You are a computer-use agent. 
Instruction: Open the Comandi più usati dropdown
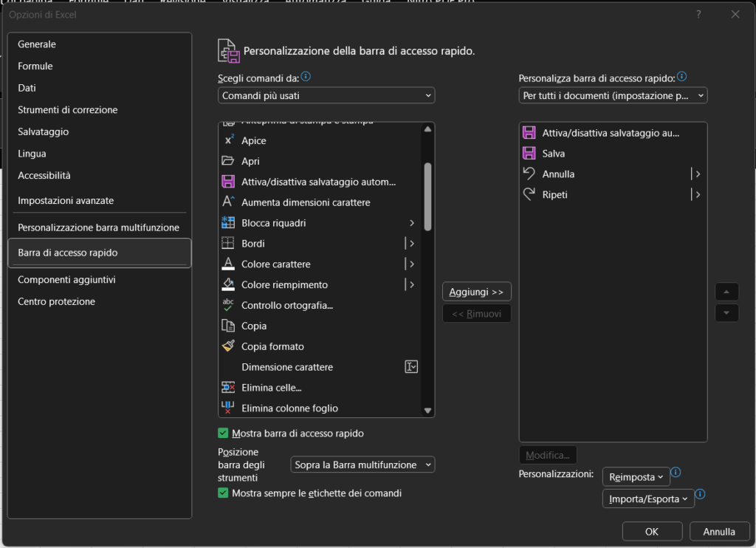click(x=326, y=95)
